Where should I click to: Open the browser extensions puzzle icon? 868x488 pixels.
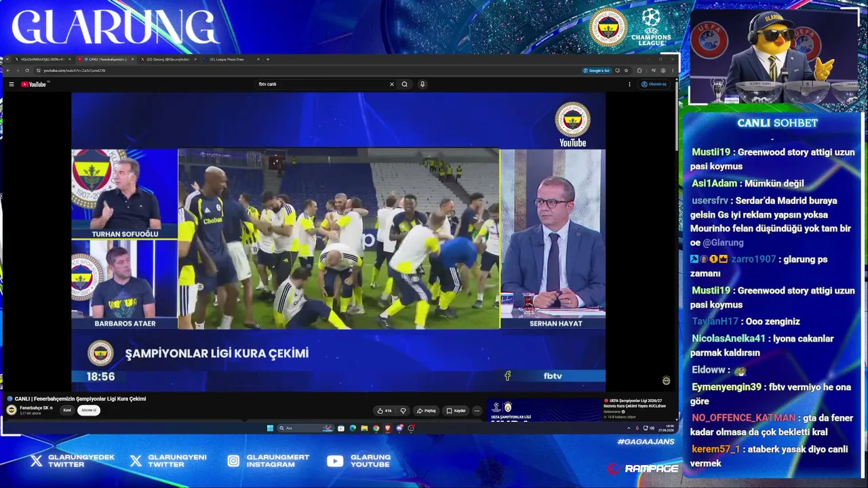(x=639, y=70)
